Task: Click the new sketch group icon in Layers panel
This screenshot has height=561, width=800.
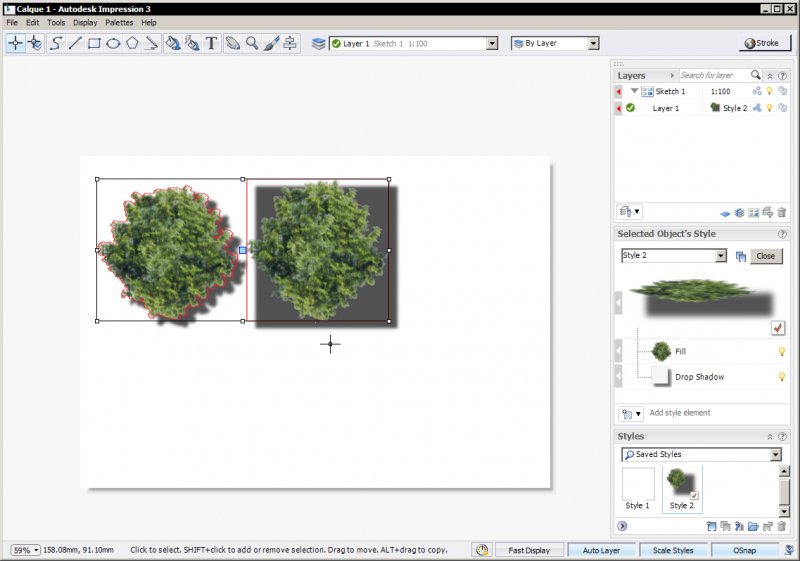Action: tap(753, 213)
